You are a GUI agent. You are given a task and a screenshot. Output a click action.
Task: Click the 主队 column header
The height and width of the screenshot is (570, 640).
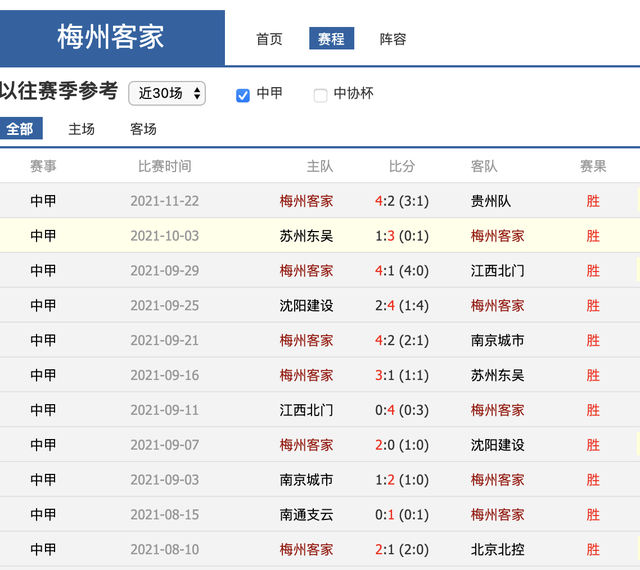[x=320, y=166]
